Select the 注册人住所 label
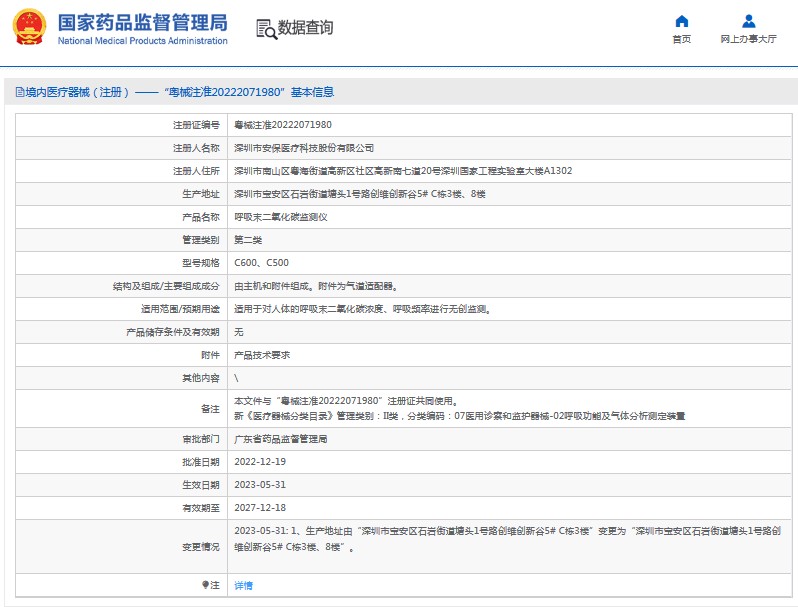798x607 pixels. [x=196, y=171]
